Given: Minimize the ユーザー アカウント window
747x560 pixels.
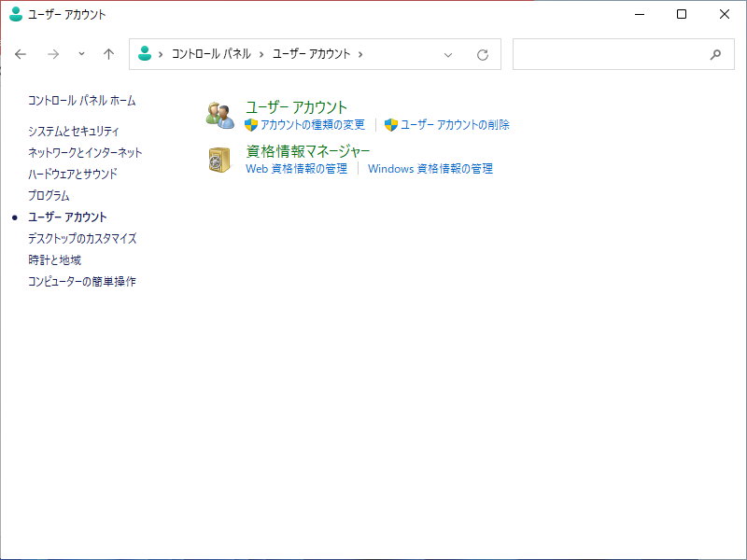Looking at the screenshot, I should coord(640,14).
